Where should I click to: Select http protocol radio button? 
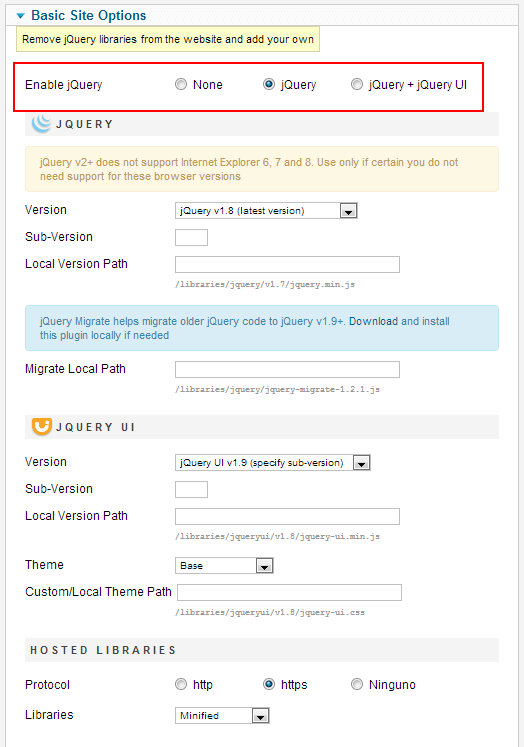point(181,684)
